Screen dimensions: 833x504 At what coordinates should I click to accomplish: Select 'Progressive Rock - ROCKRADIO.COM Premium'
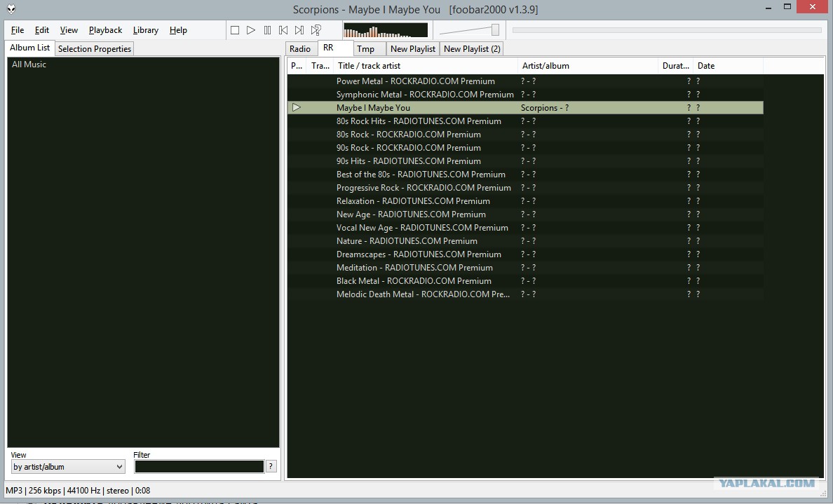tap(525, 187)
